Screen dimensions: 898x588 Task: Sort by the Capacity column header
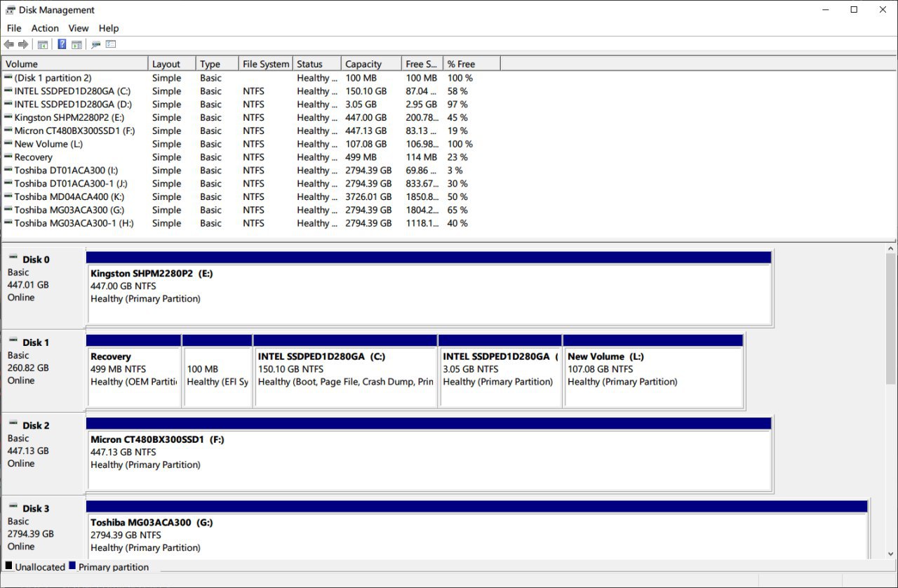(x=372, y=64)
